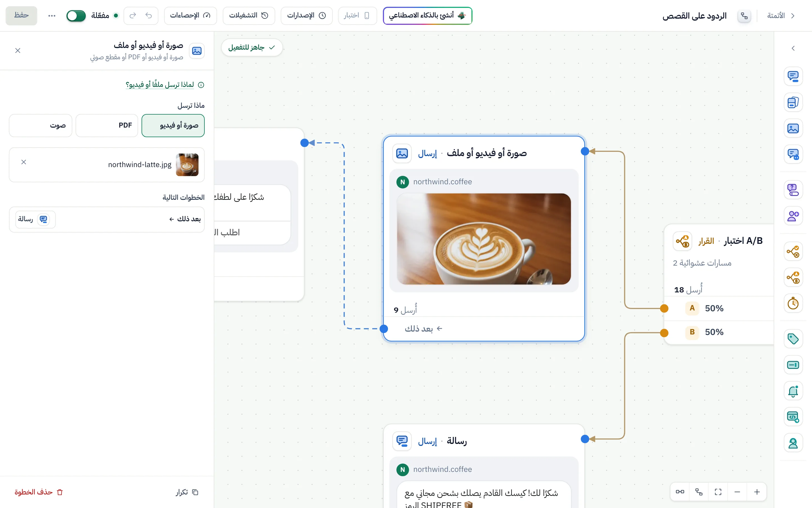Add the field input step in the sidebar

(793, 365)
